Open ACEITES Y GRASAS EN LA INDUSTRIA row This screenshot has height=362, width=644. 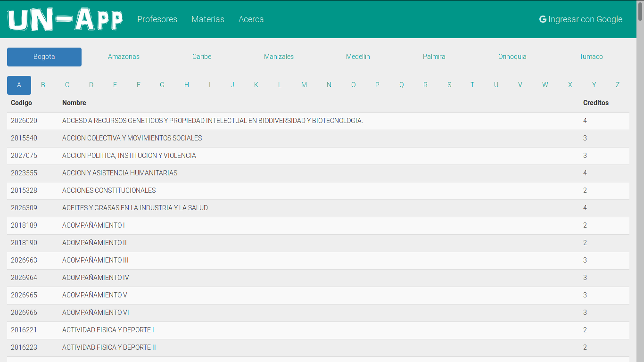318,208
